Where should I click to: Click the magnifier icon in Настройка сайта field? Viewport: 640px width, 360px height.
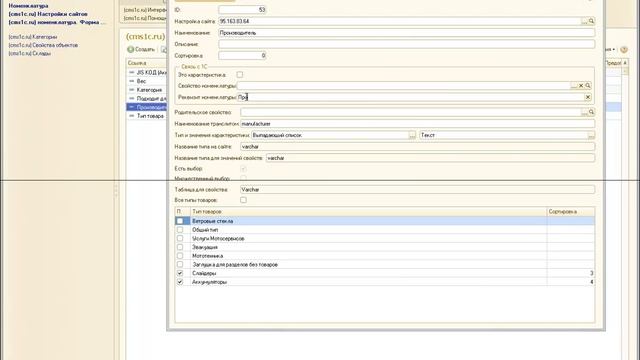(x=591, y=21)
